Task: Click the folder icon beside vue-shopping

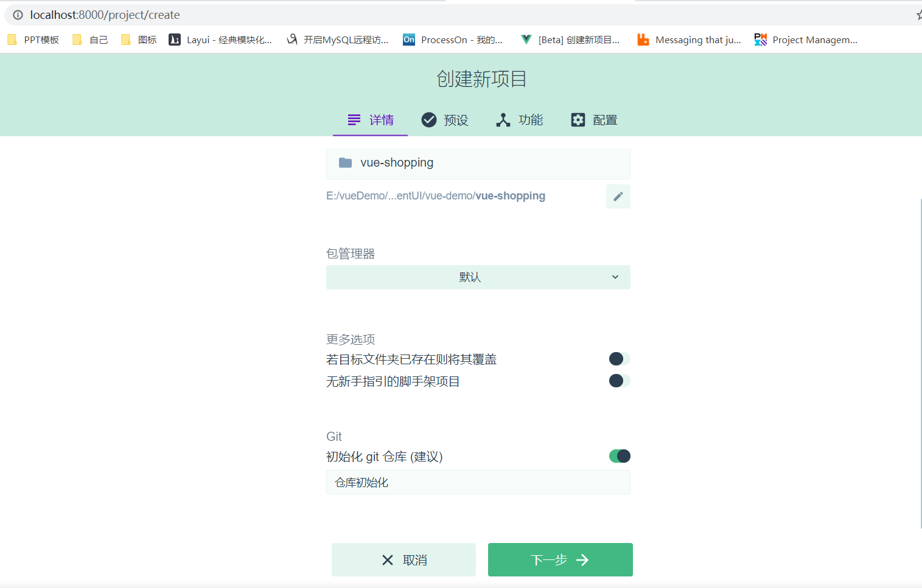Action: (346, 162)
